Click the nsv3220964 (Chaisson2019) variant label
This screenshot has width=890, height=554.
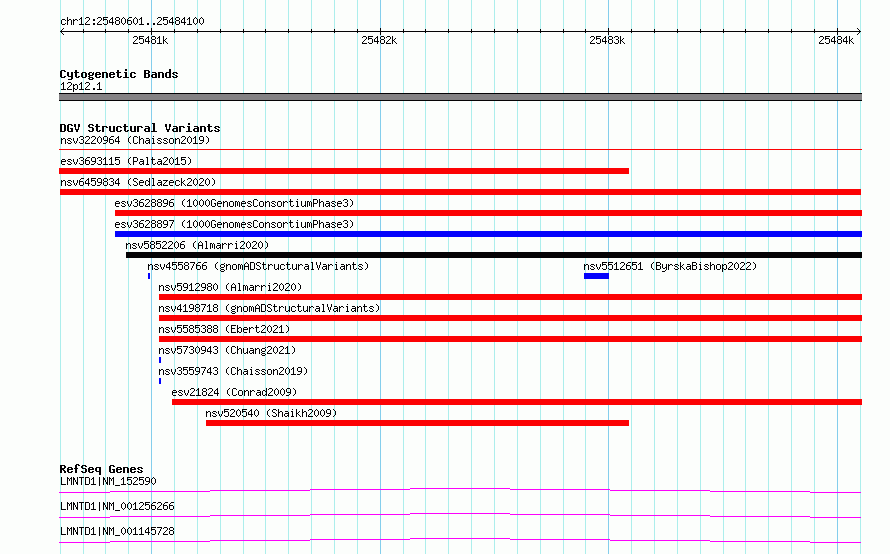point(135,140)
